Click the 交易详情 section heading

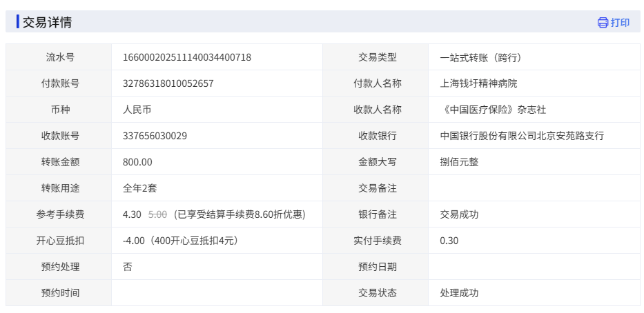[x=47, y=22]
